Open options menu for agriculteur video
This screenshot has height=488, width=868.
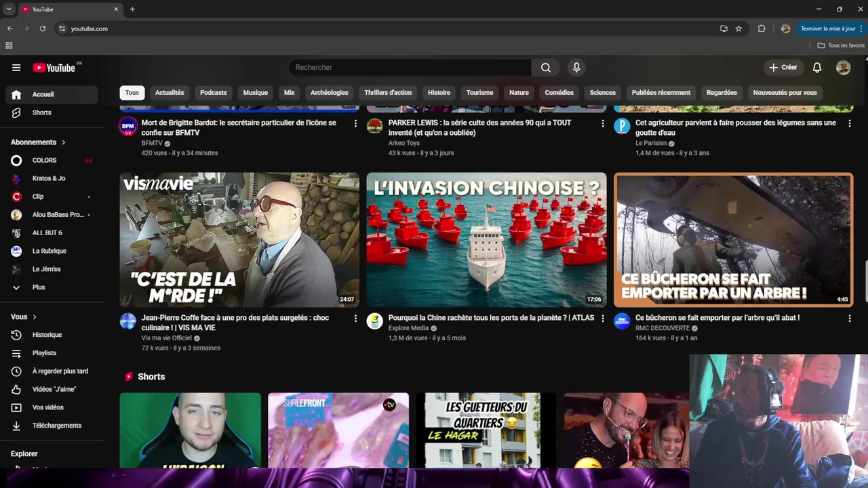coord(849,123)
